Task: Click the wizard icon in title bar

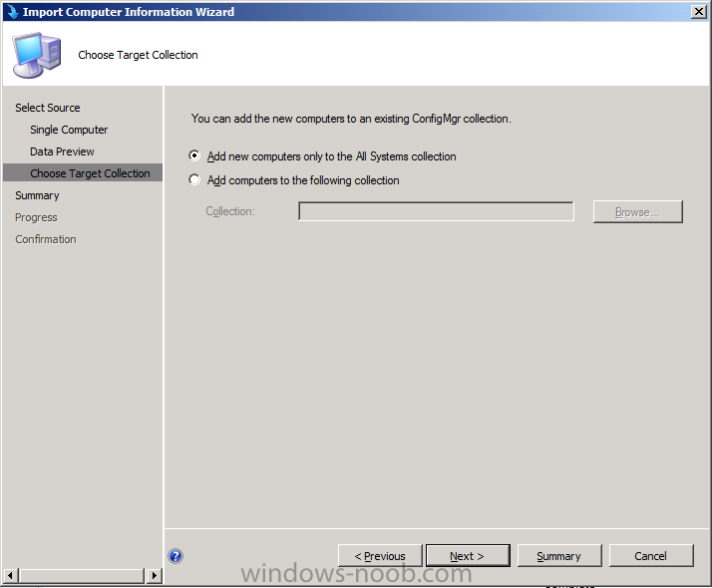Action: [x=13, y=11]
